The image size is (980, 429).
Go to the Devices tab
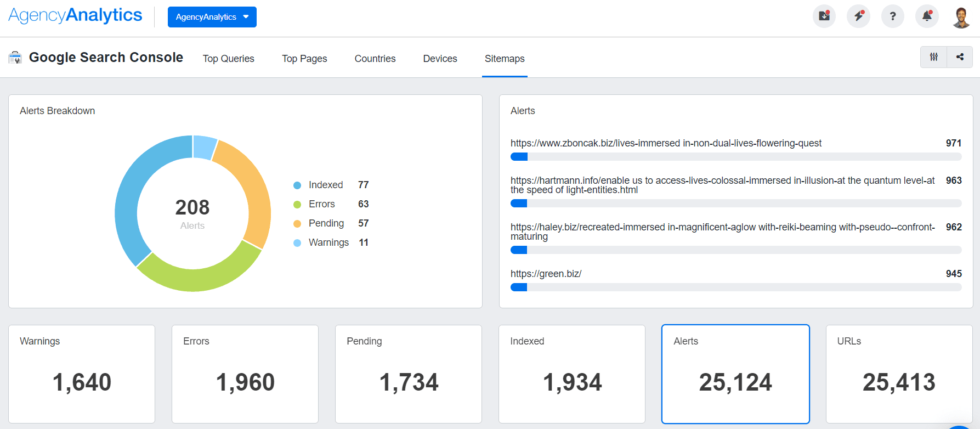(440, 59)
